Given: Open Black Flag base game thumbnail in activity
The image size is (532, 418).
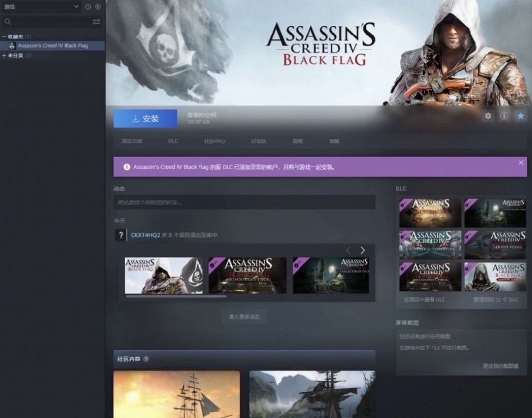Looking at the screenshot, I should 164,276.
